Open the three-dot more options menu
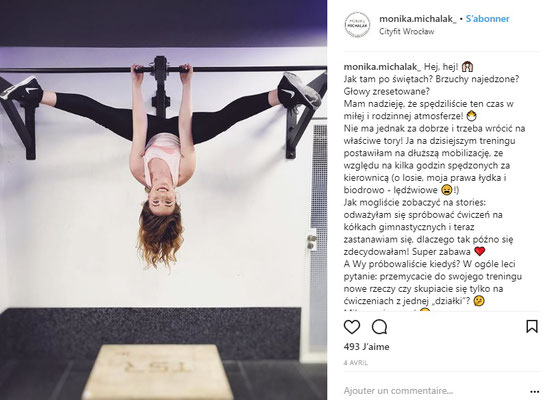Image resolution: width=543 pixels, height=400 pixels. tap(534, 392)
